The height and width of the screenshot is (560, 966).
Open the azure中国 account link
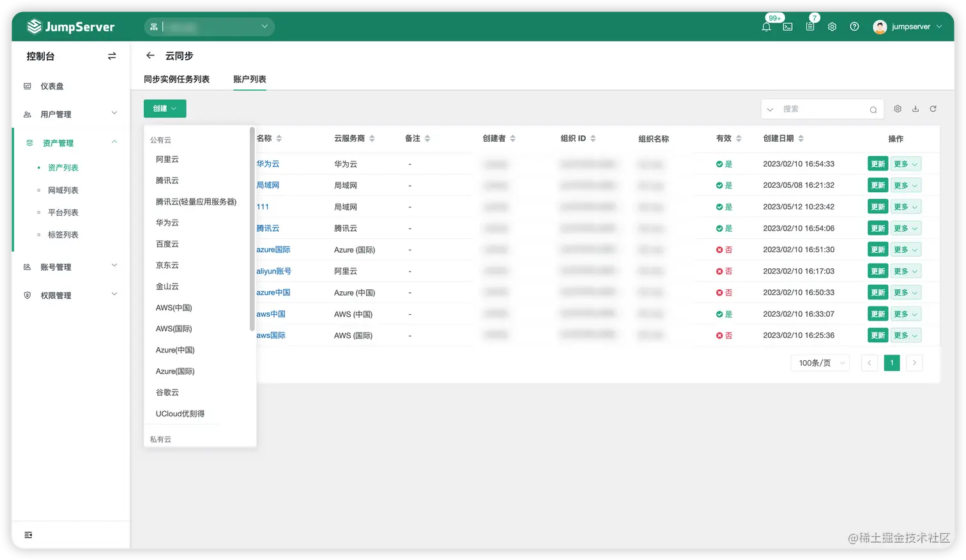point(273,292)
